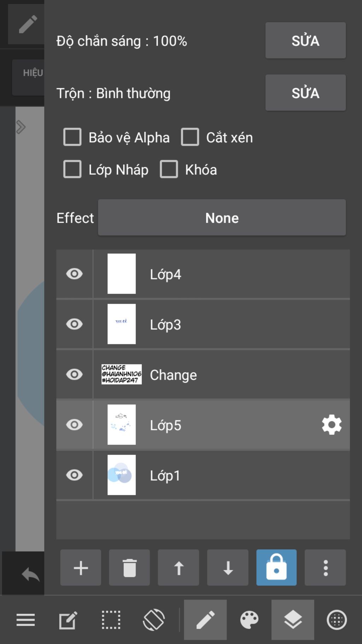Open layer more options three-dot menu

tap(326, 568)
